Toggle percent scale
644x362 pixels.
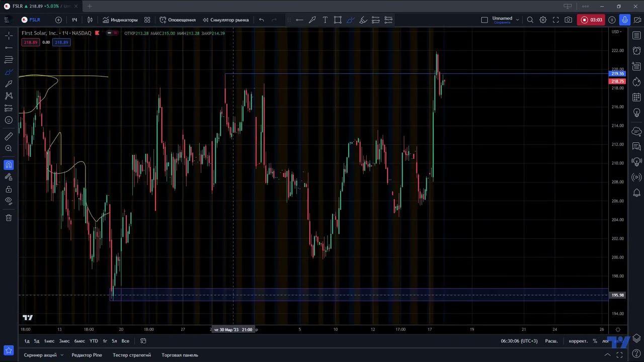[595, 341]
